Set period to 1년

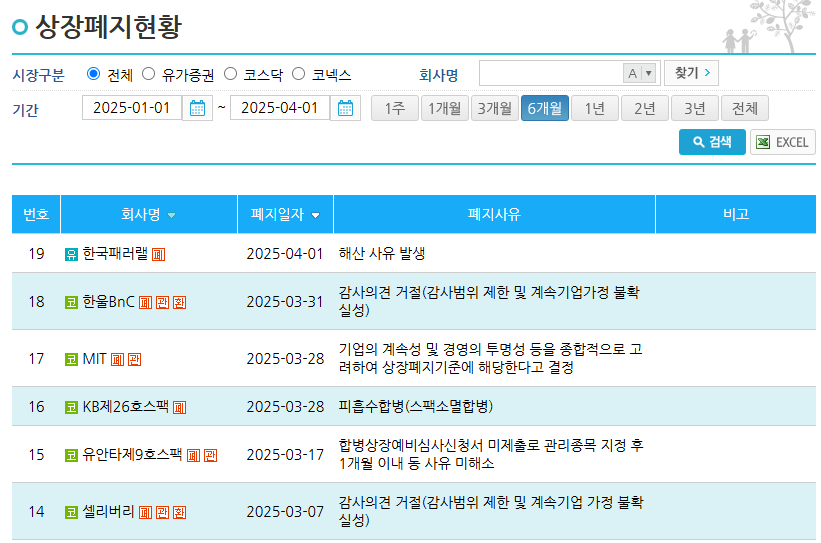595,108
